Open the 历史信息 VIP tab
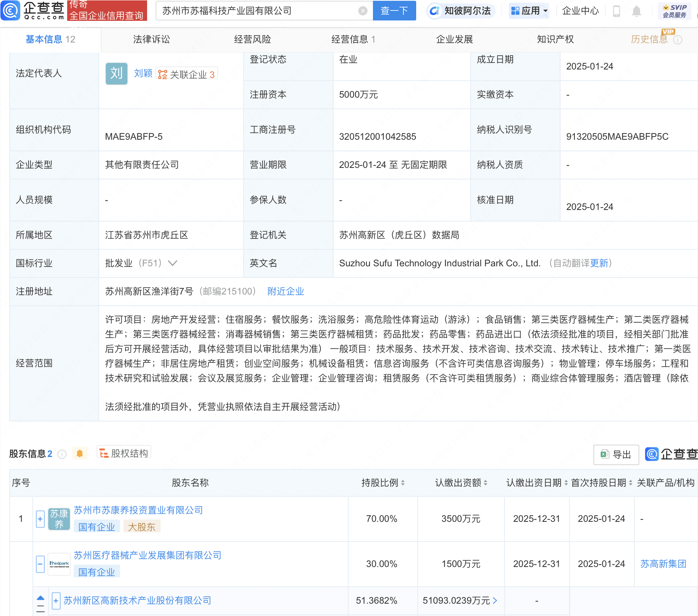Screen dimensions: 698x616 click(x=649, y=39)
